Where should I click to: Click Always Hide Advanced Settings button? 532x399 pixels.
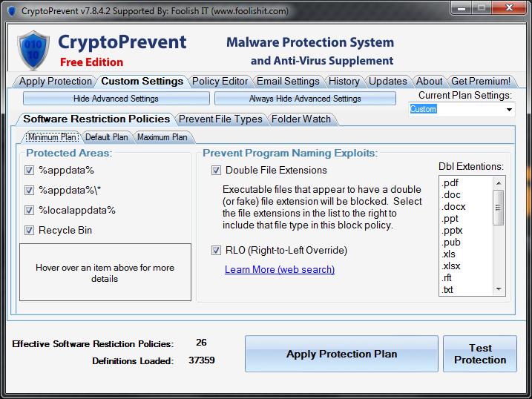tap(305, 99)
